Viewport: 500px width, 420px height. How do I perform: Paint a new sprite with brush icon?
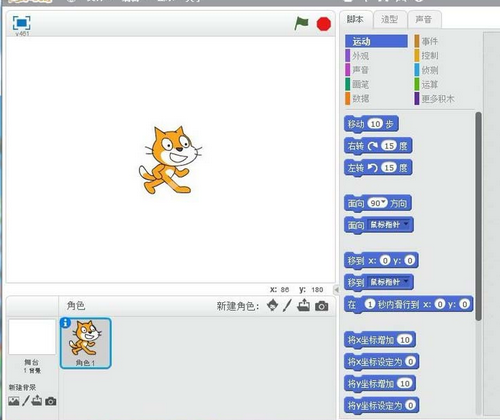[287, 305]
